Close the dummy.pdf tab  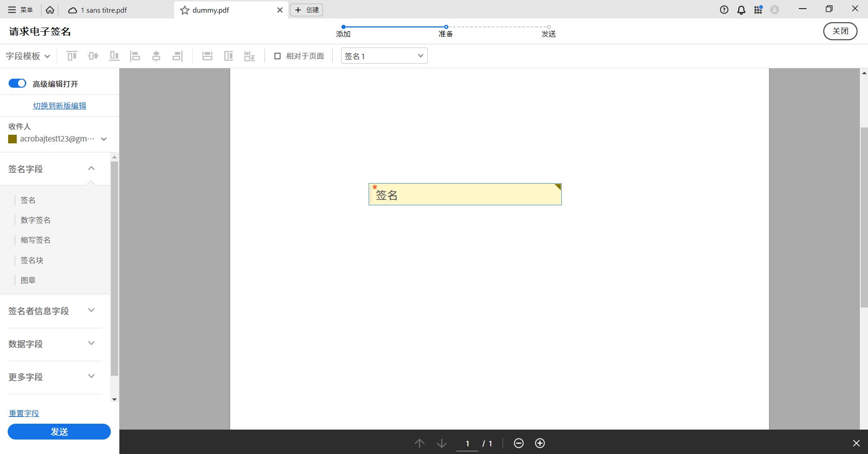click(x=280, y=10)
